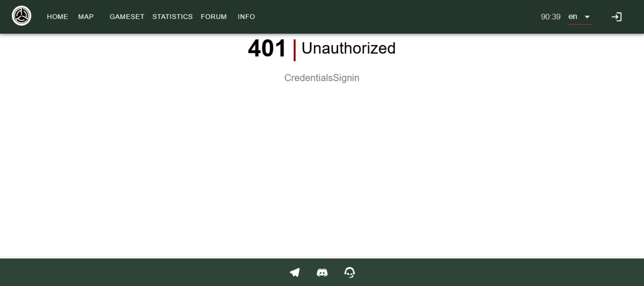Image resolution: width=644 pixels, height=286 pixels.
Task: Click the 'en' language value
Action: click(573, 17)
